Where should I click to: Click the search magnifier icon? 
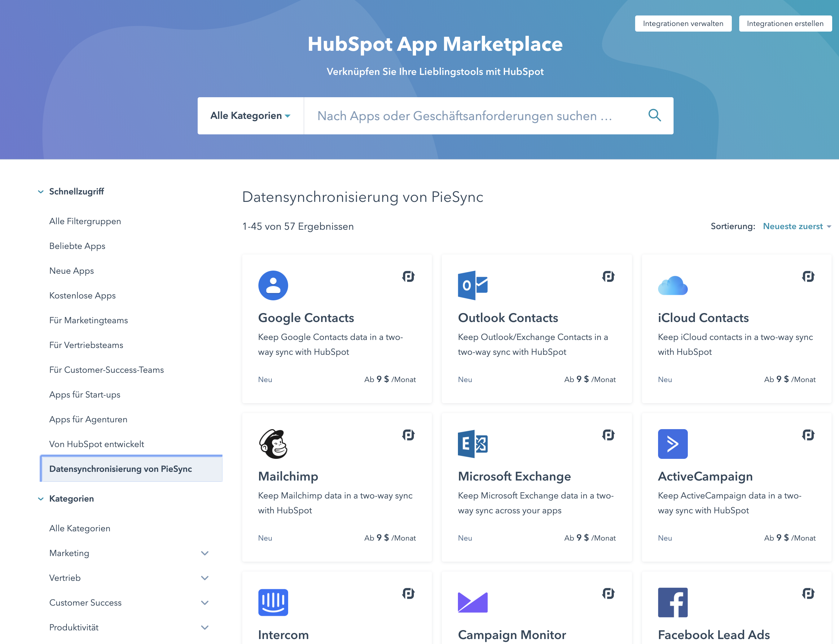pyautogui.click(x=654, y=115)
